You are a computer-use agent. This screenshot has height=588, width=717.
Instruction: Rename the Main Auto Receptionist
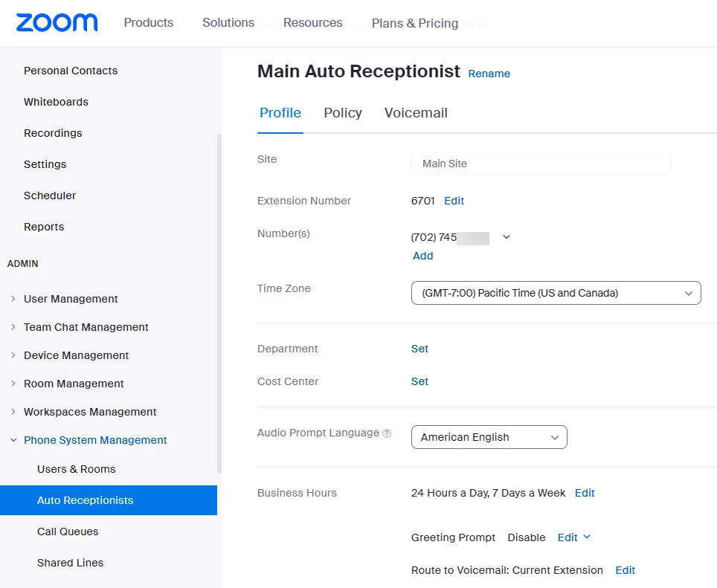click(x=489, y=74)
